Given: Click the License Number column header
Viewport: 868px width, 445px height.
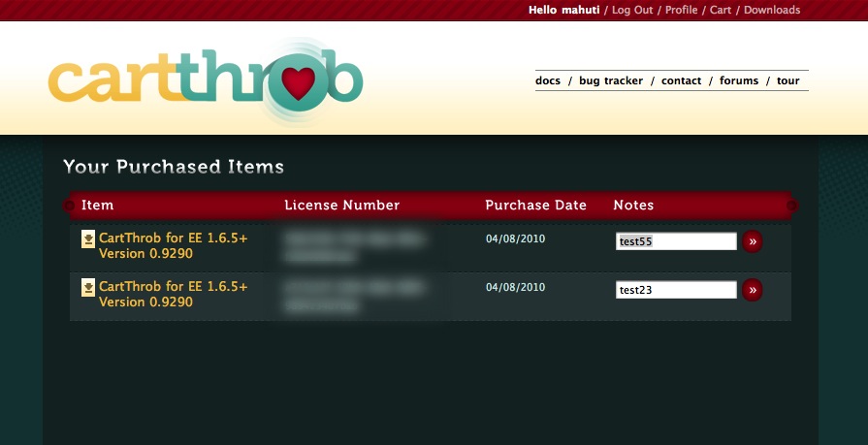Looking at the screenshot, I should pyautogui.click(x=341, y=206).
